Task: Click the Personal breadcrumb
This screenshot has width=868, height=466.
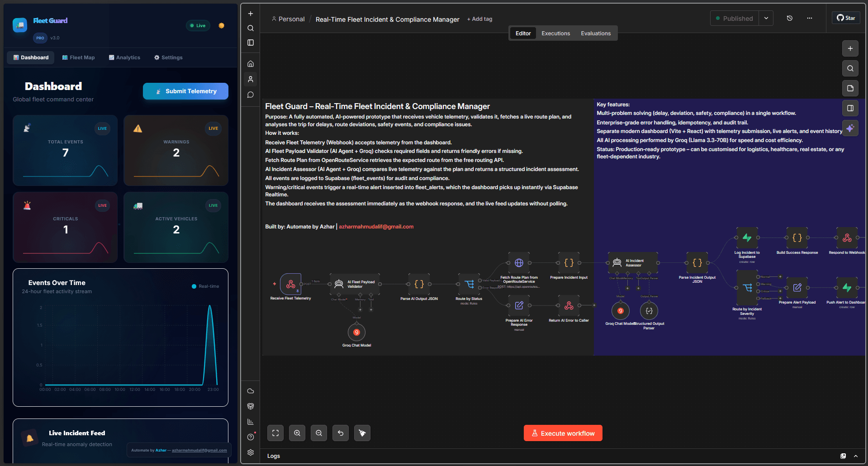Action: (288, 19)
